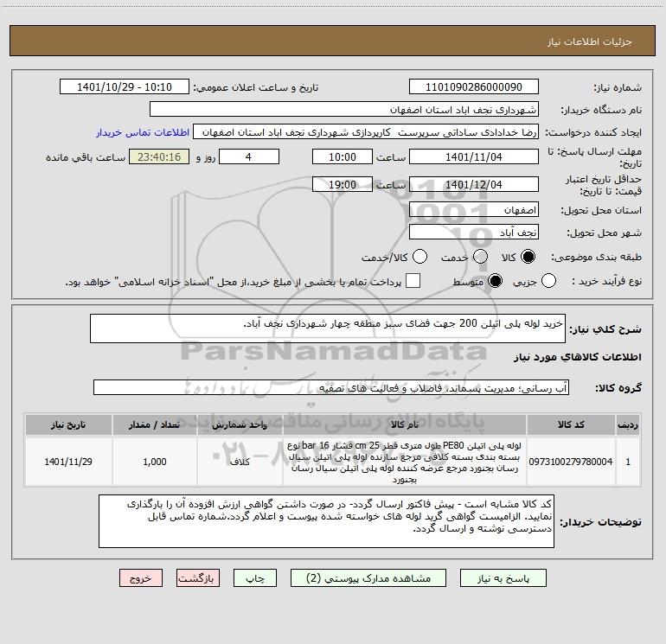Click the requester field رضا خدادادی ساداتی
The image size is (666, 644).
coord(366,132)
